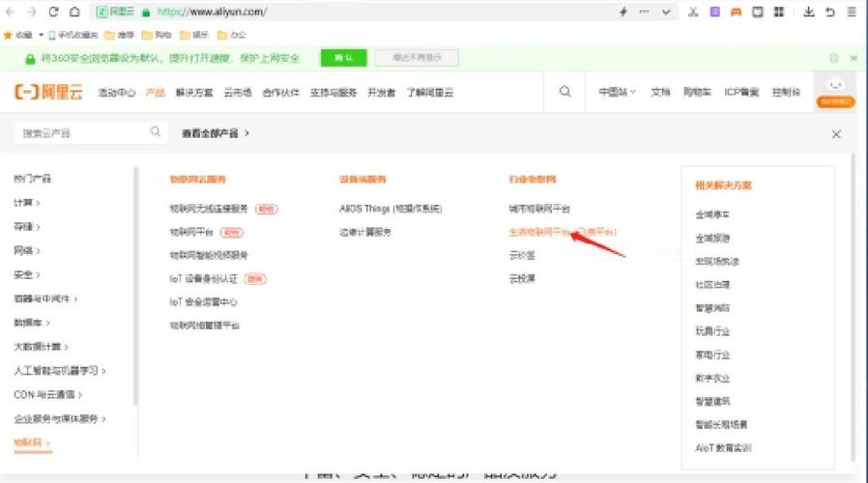
Task: Open the 购物车 link
Action: (x=697, y=92)
